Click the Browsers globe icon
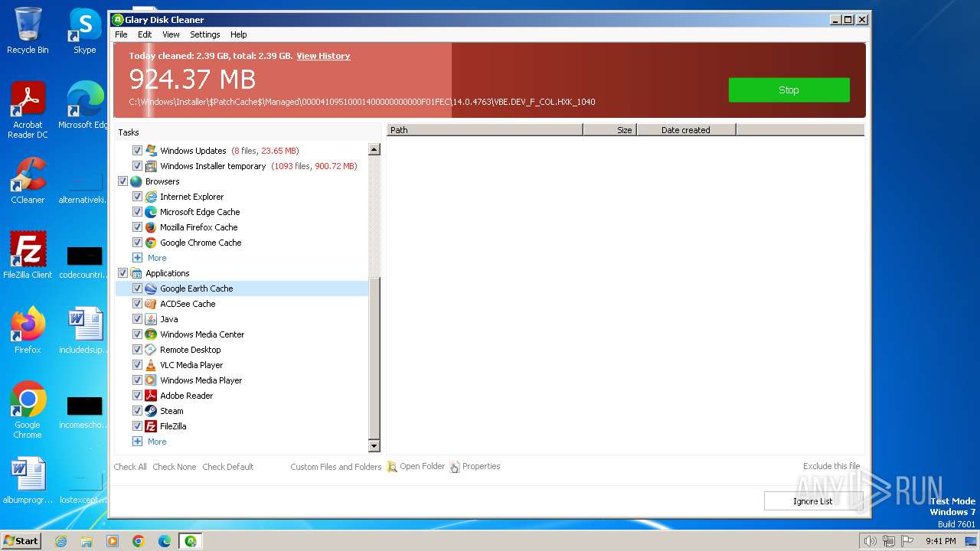Viewport: 980px width, 551px height. coord(136,181)
